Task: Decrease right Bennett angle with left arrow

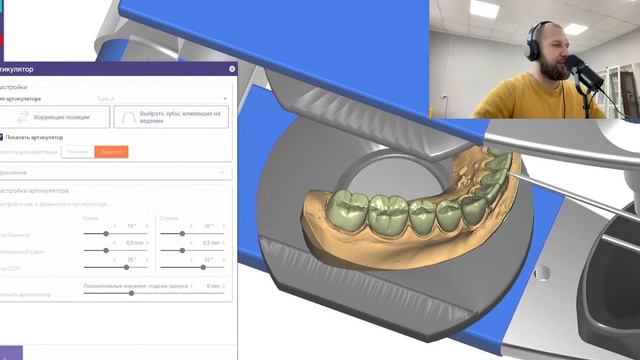Action: 191,226
